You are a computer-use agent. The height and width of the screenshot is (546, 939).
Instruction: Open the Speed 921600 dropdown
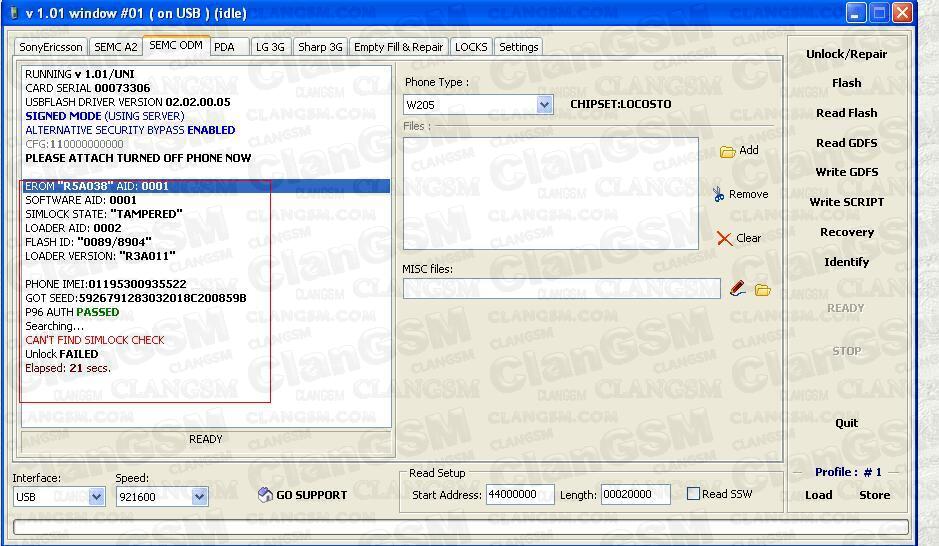click(x=200, y=496)
